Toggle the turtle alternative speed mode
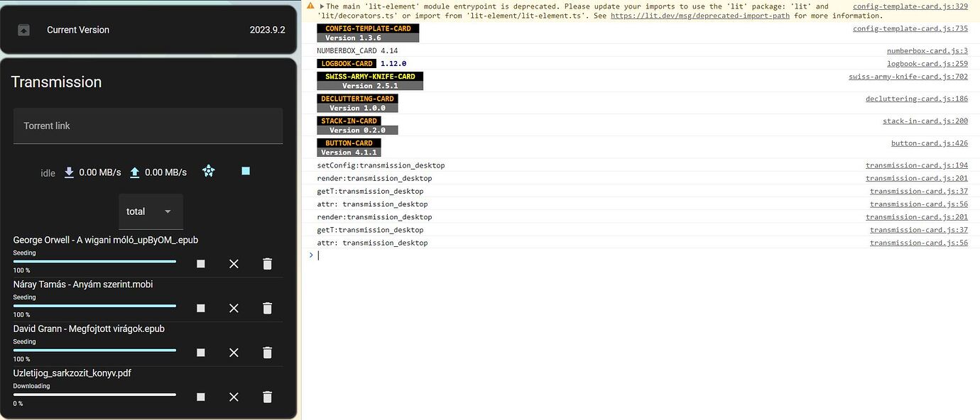Screen dimensions: 980x420 pos(208,171)
